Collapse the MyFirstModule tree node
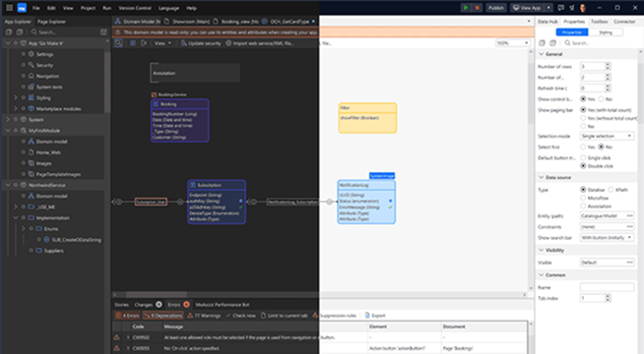 8,131
